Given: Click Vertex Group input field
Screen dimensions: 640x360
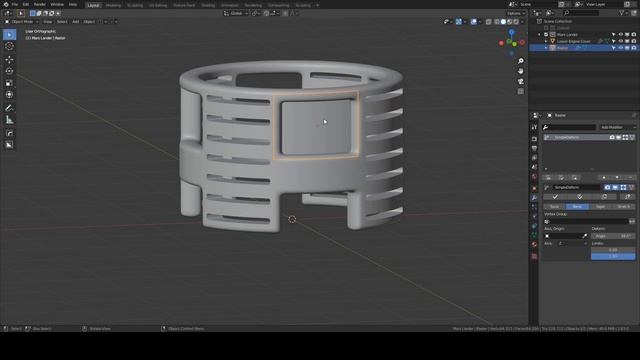Looking at the screenshot, I should 586,222.
